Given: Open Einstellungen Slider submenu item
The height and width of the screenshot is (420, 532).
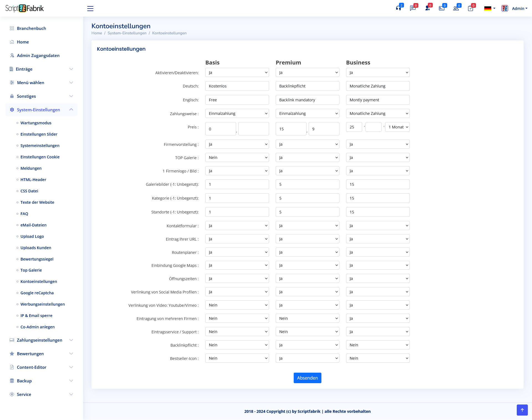Looking at the screenshot, I should click(39, 134).
